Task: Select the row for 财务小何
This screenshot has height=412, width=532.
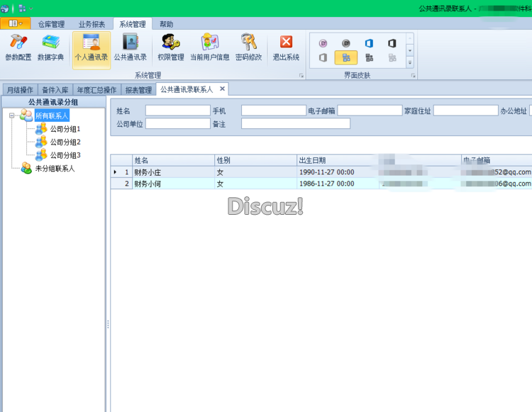Action: click(x=321, y=184)
